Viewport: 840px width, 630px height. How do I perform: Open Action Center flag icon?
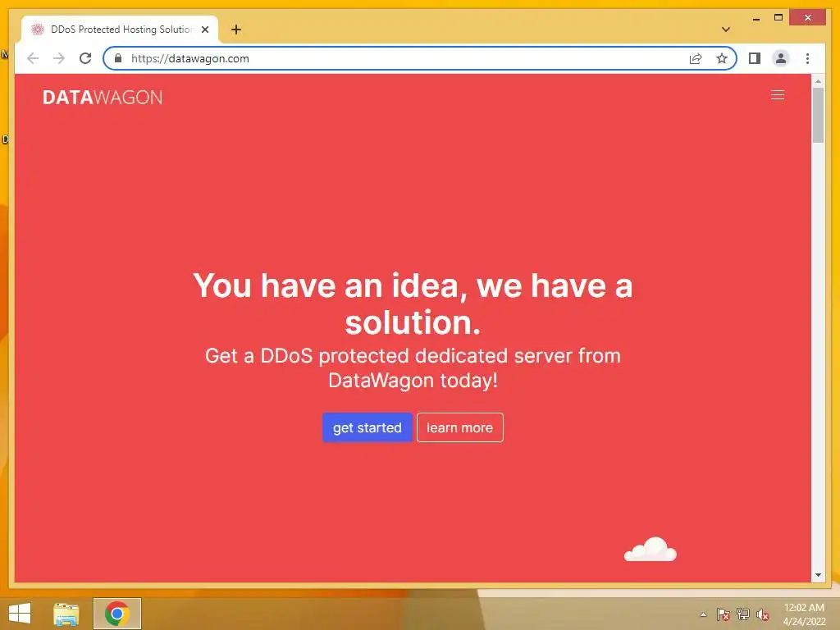(x=723, y=614)
